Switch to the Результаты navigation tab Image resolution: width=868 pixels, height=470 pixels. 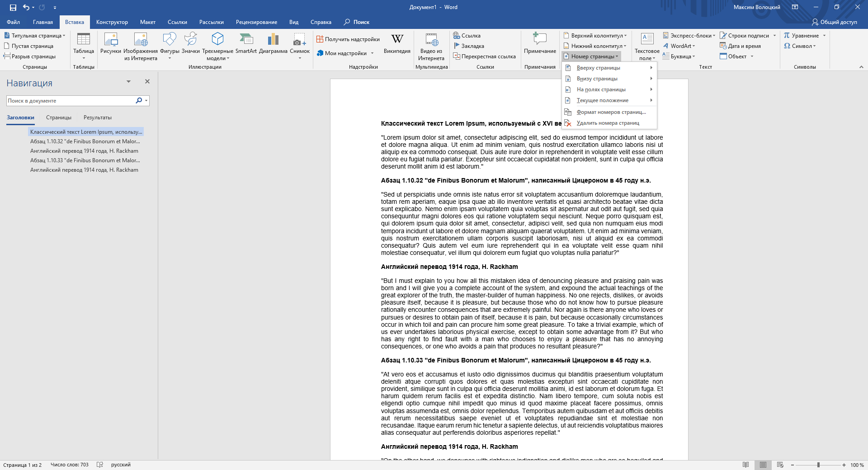coord(98,117)
